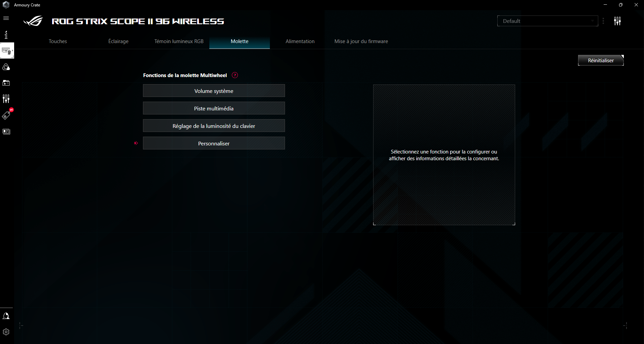Viewport: 644px width, 344px height.
Task: Click the Fonctions de la molette Multiwheel heading
Action: 185,75
